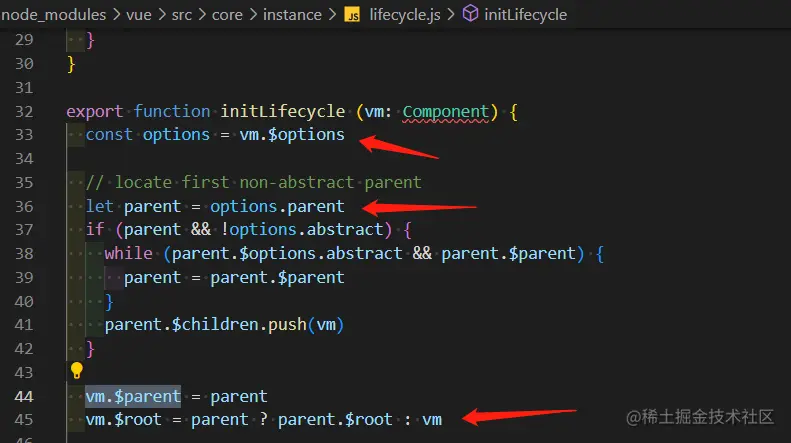This screenshot has width=791, height=443.
Task: Open lifecycle.js in the breadcrumb
Action: pos(403,15)
